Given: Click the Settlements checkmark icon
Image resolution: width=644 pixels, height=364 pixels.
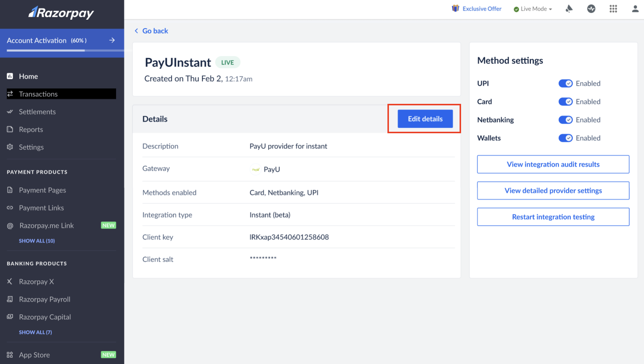Looking at the screenshot, I should [10, 112].
